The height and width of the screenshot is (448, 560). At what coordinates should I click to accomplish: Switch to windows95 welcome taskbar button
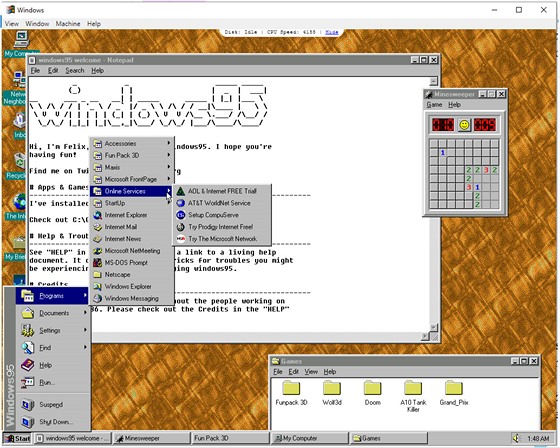(73, 438)
